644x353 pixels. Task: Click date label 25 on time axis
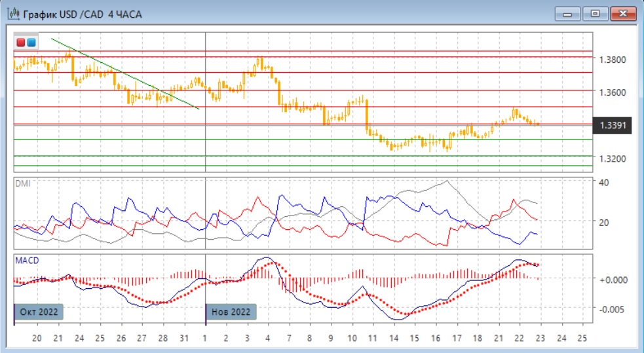click(x=582, y=338)
